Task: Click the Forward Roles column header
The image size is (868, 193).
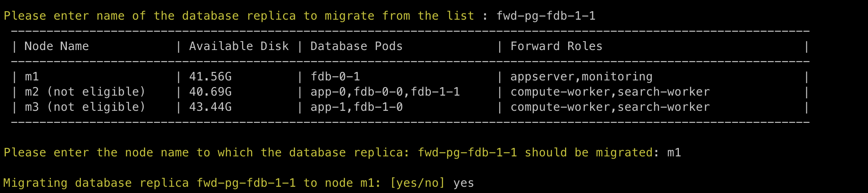Action: tap(556, 46)
